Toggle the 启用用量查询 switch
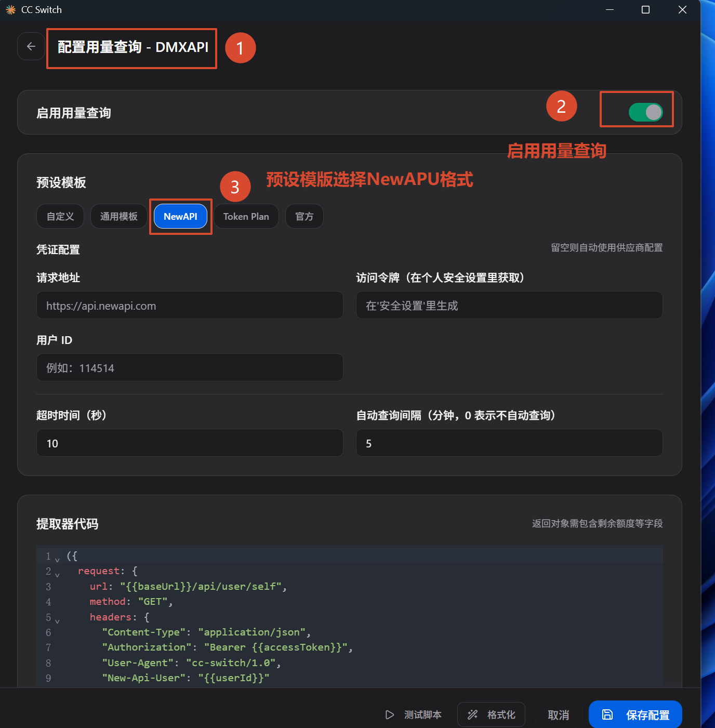The image size is (715, 728). tap(645, 112)
